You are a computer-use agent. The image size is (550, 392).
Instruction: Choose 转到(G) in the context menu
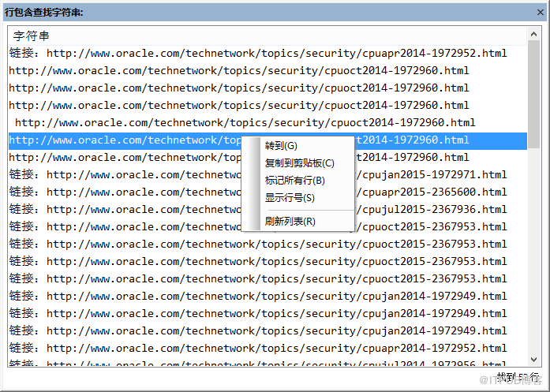(x=298, y=146)
